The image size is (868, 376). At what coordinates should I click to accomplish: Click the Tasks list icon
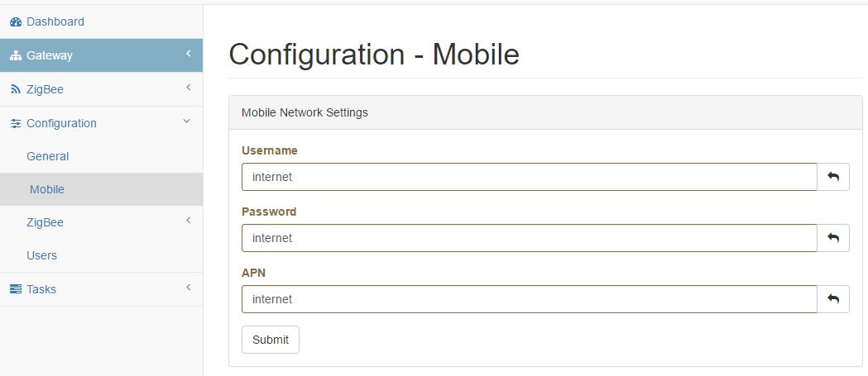tap(16, 289)
